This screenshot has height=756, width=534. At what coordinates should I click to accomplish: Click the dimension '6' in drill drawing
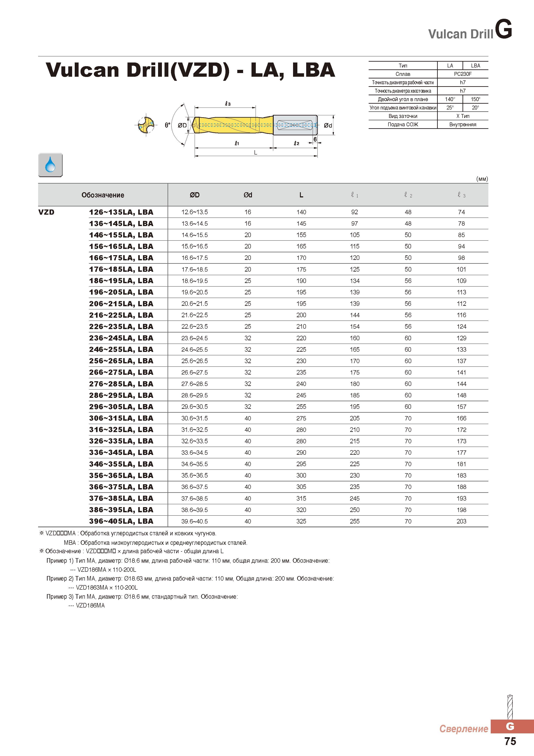315,139
